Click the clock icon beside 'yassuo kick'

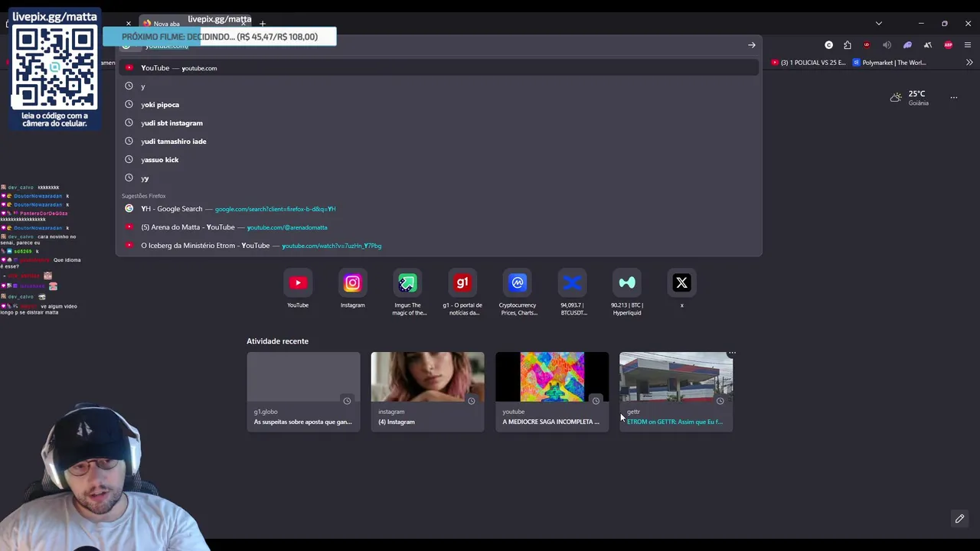129,159
